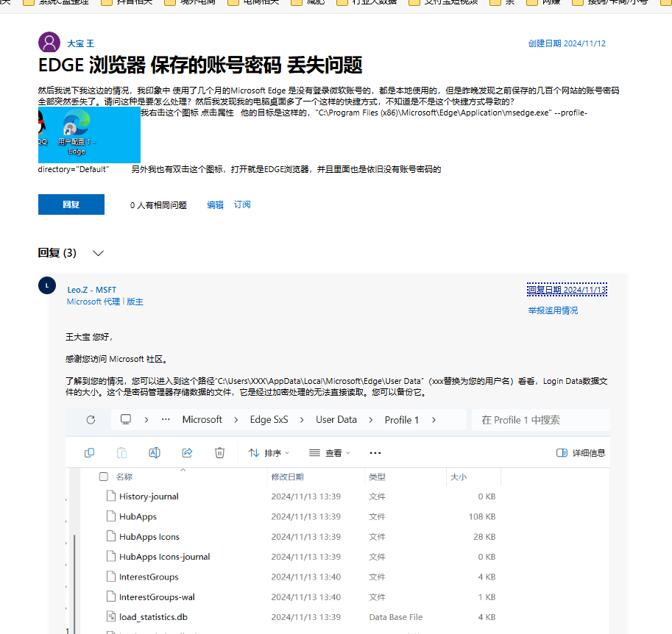
Task: Click the History-journal file icon
Action: coord(111,496)
